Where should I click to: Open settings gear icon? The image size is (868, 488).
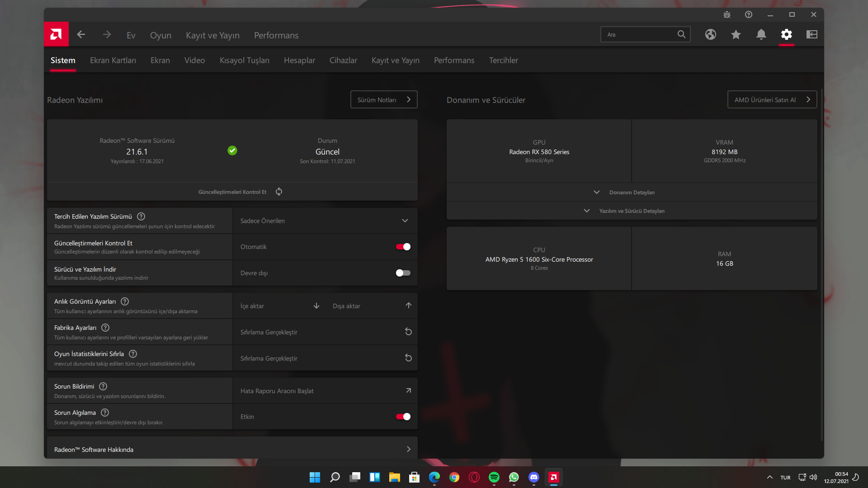tap(787, 34)
